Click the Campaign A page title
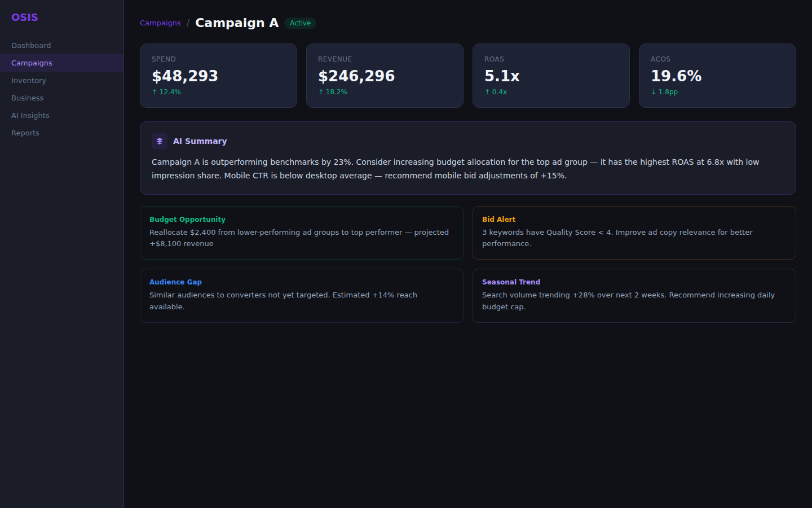 click(237, 23)
